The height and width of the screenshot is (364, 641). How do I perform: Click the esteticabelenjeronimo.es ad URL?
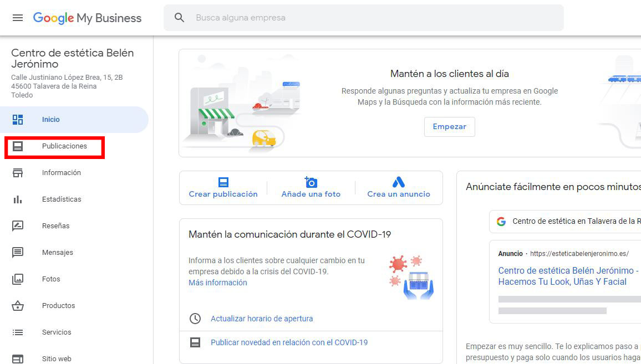pyautogui.click(x=579, y=254)
